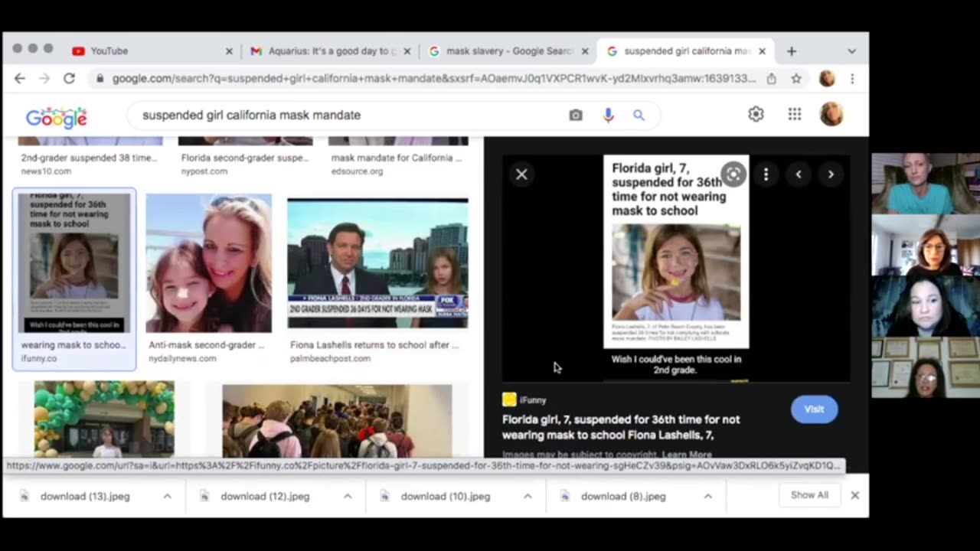This screenshot has width=980, height=551.
Task: Start voice search with microphone icon
Action: (x=608, y=115)
